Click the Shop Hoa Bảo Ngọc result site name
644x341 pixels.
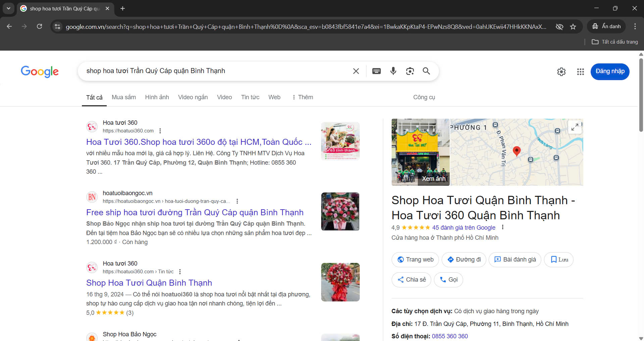[130, 334]
